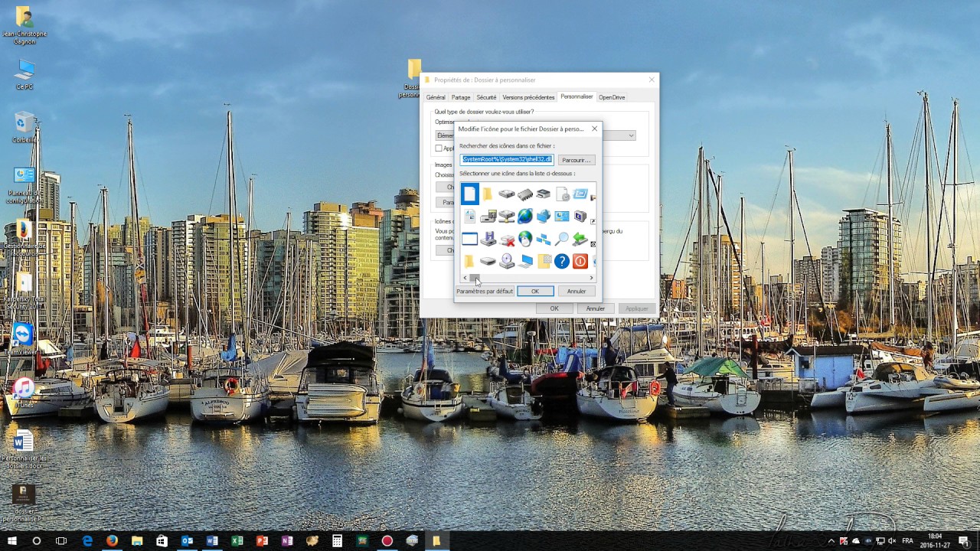Select the red power button icon
Image resolution: width=980 pixels, height=551 pixels.
pos(580,262)
